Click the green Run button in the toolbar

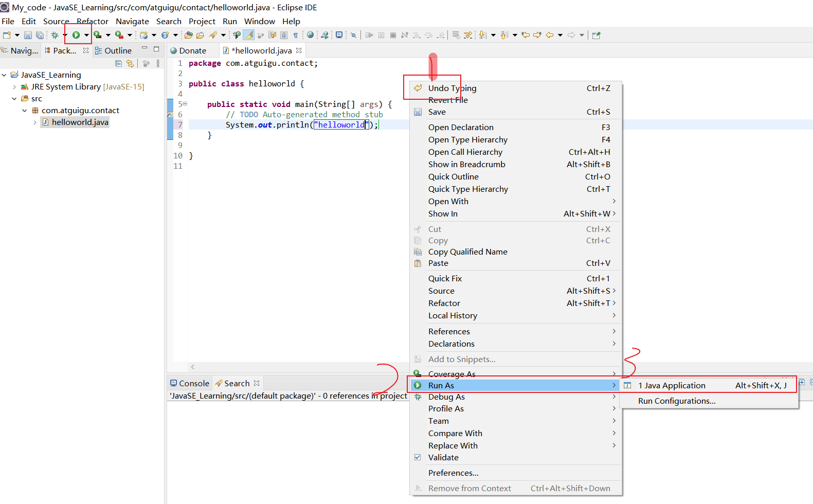[76, 35]
